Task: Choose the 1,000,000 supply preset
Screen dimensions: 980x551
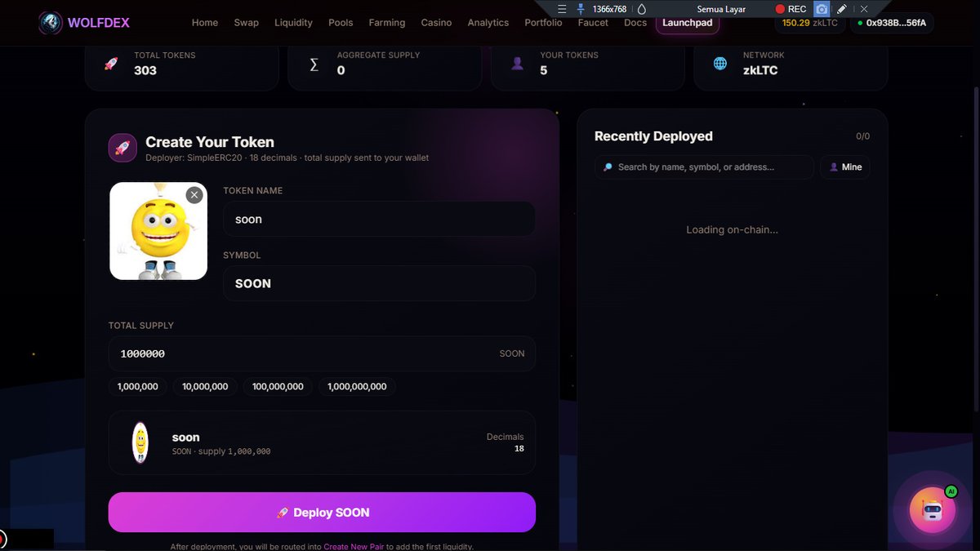Action: (138, 386)
